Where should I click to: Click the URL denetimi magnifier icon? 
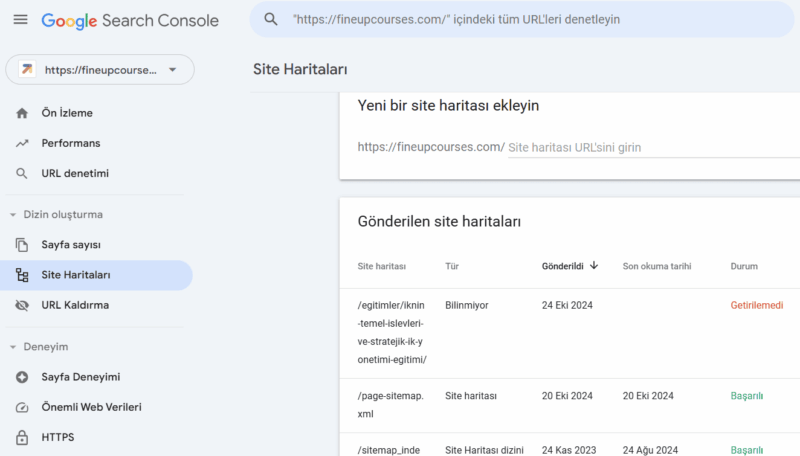pyautogui.click(x=21, y=173)
